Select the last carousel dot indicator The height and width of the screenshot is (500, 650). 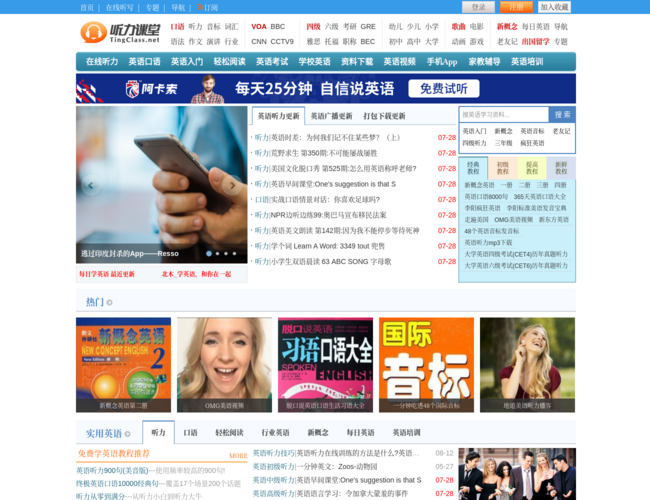pos(234,253)
